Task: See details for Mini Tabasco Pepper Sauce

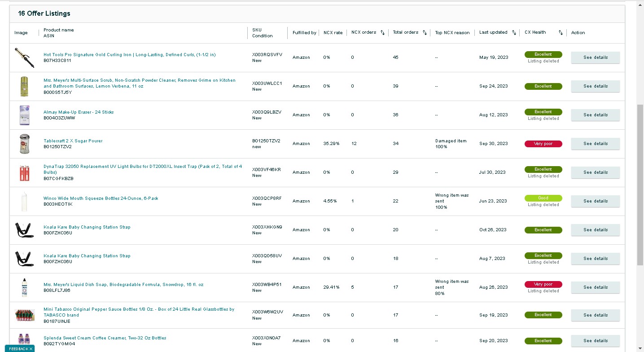Action: 595,315
